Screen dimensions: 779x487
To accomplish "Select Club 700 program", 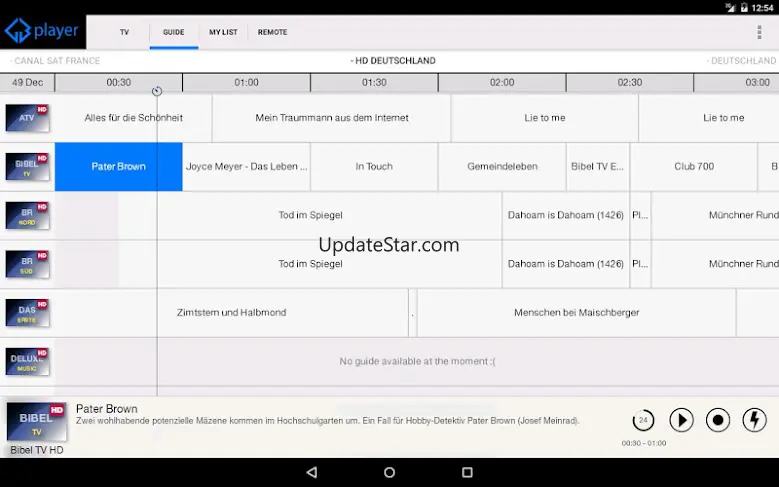I will (x=694, y=166).
